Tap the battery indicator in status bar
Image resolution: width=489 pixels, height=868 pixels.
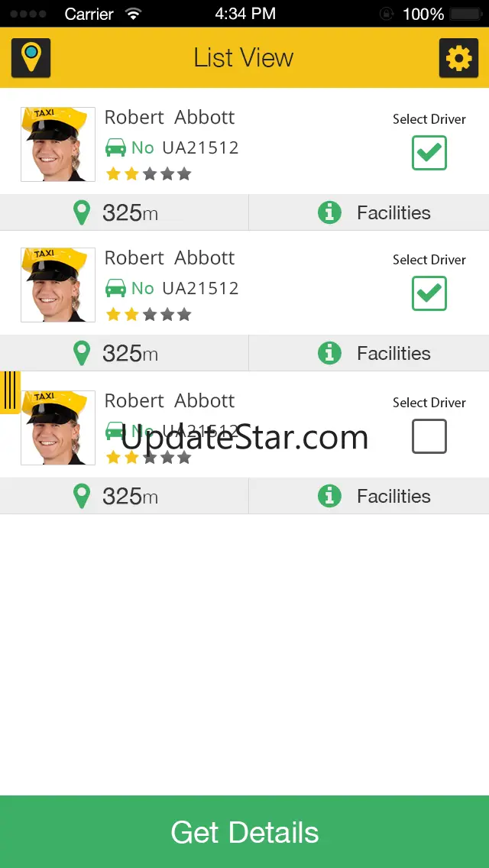[x=465, y=14]
